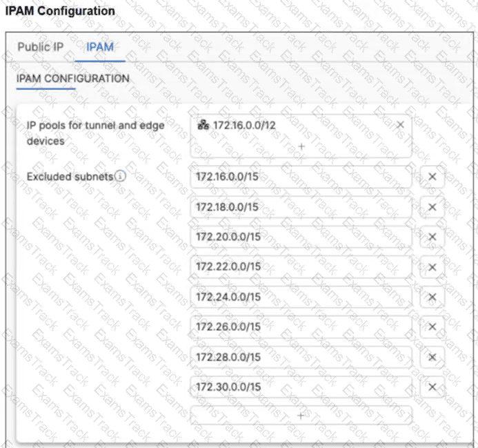Image resolution: width=478 pixels, height=448 pixels.
Task: Delete excluded subnet 172.26.0.0/15
Action: 432,327
